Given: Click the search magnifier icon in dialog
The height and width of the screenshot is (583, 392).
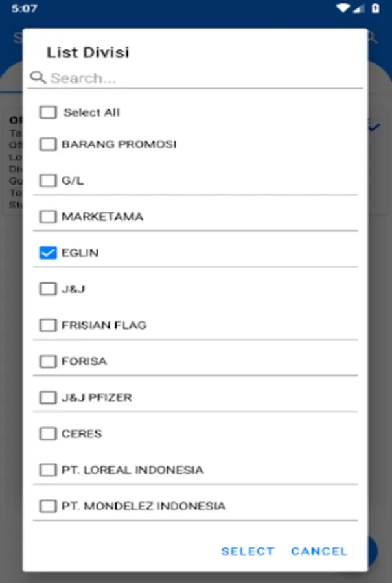Looking at the screenshot, I should (38, 78).
